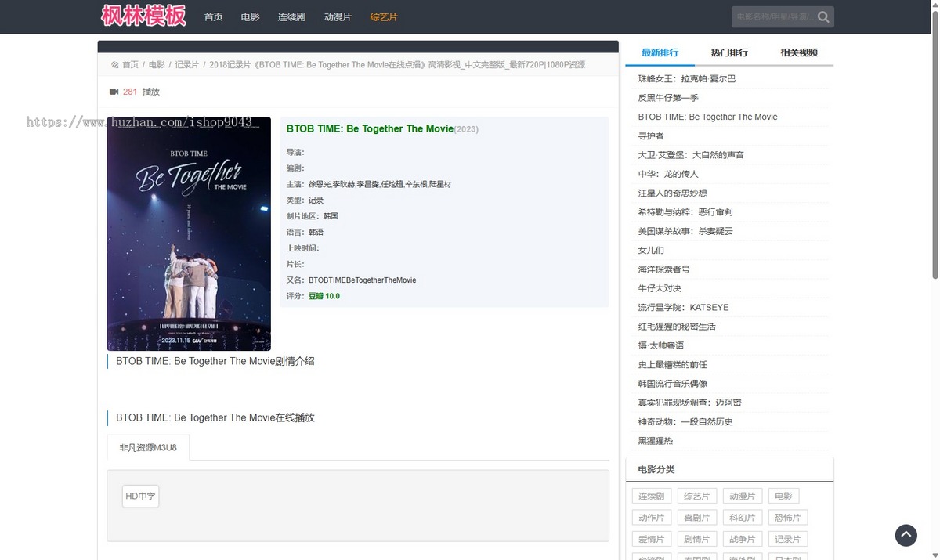Select 剧情片 category tag

coord(696,539)
